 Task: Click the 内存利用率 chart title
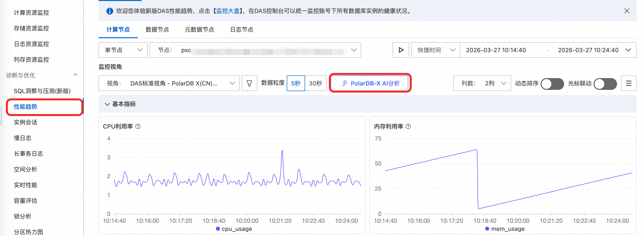coord(388,126)
